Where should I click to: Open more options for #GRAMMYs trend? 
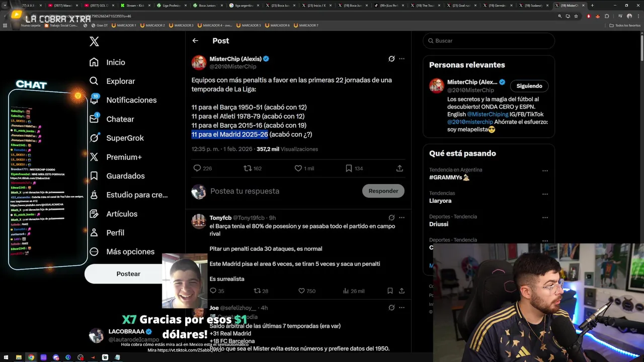pos(545,171)
